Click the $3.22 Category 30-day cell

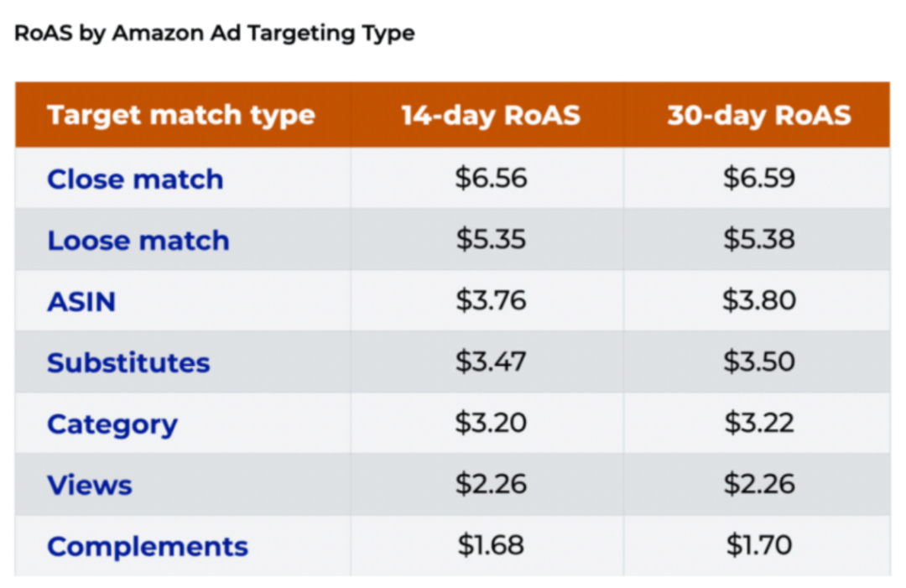759,423
